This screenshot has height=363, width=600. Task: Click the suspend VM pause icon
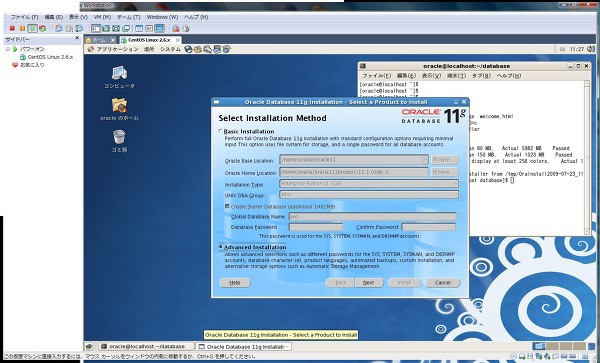point(22,28)
